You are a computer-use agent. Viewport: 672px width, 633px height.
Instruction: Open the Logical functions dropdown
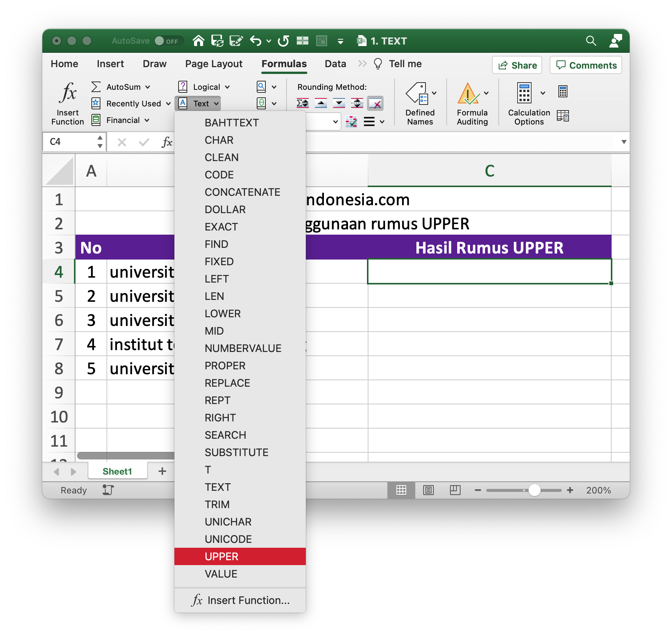coord(227,87)
